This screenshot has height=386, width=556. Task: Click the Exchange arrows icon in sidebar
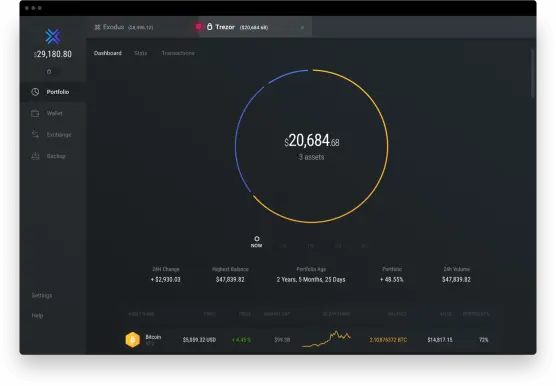coord(35,135)
